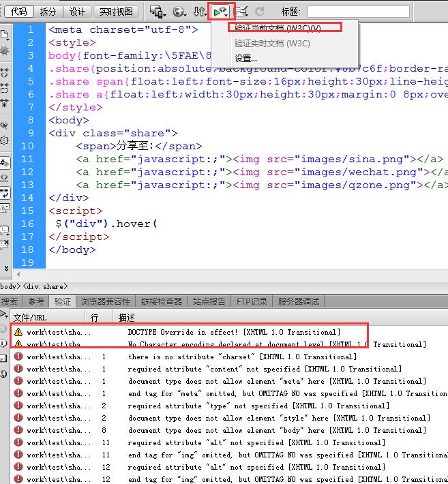Select required attribute "content" not specified row

click(x=229, y=369)
